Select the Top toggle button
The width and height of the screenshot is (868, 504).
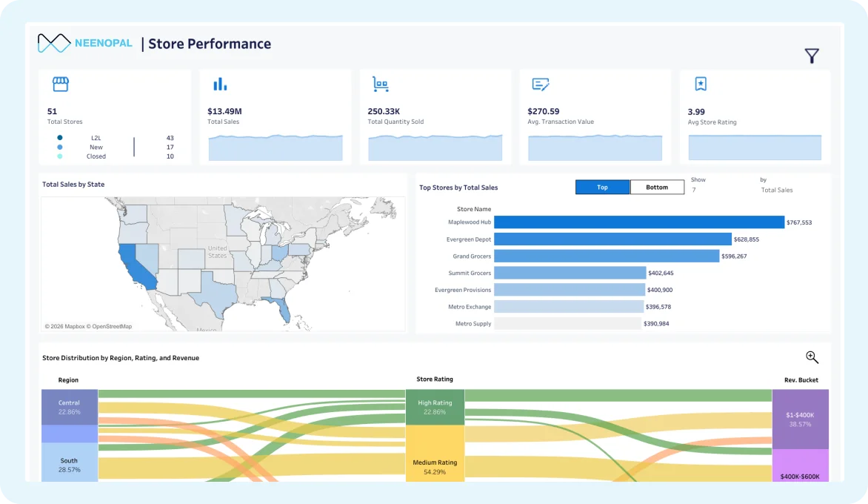602,188
